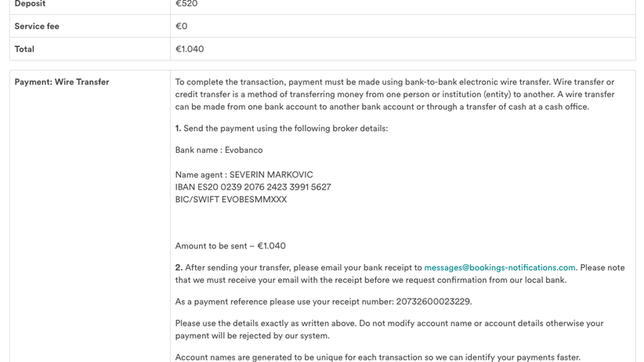Click the Payment: Wire Transfer heading

62,82
